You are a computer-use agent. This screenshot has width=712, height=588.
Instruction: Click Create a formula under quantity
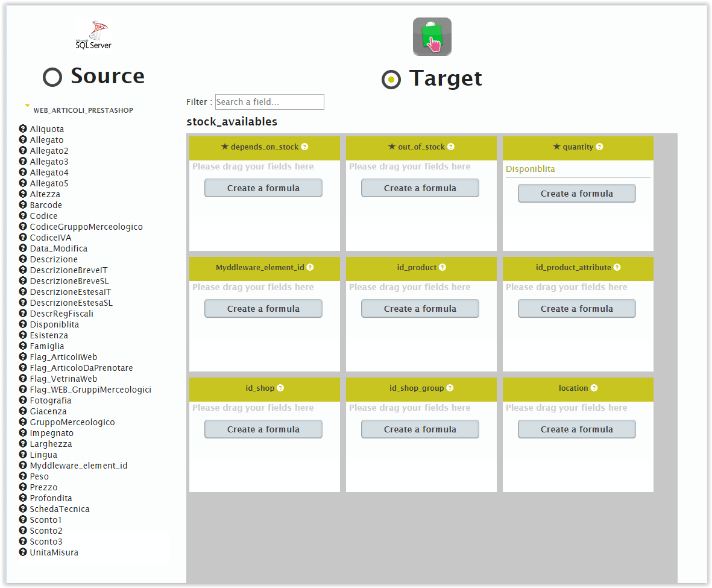[576, 193]
